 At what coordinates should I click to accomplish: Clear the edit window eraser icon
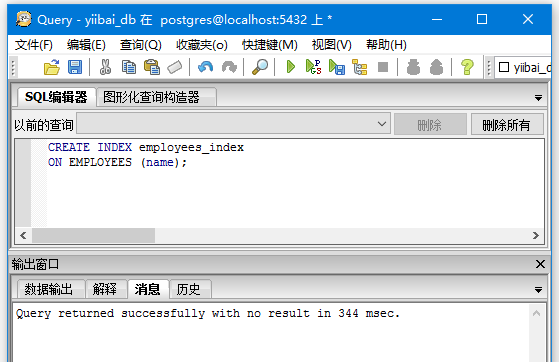point(175,67)
